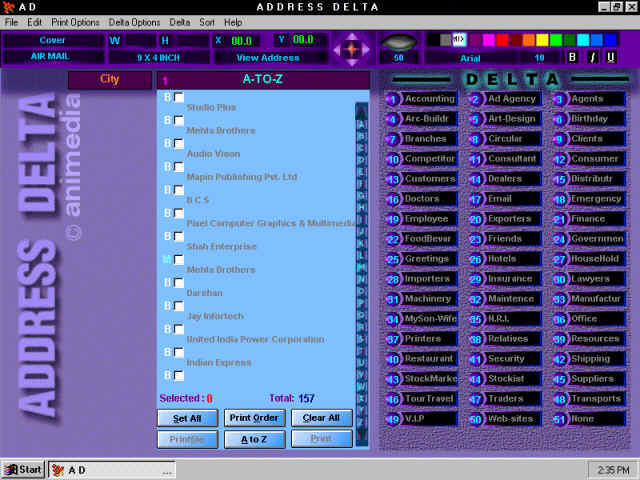This screenshot has width=640, height=480.
Task: Select category number 42 Shipping
Action: [589, 359]
